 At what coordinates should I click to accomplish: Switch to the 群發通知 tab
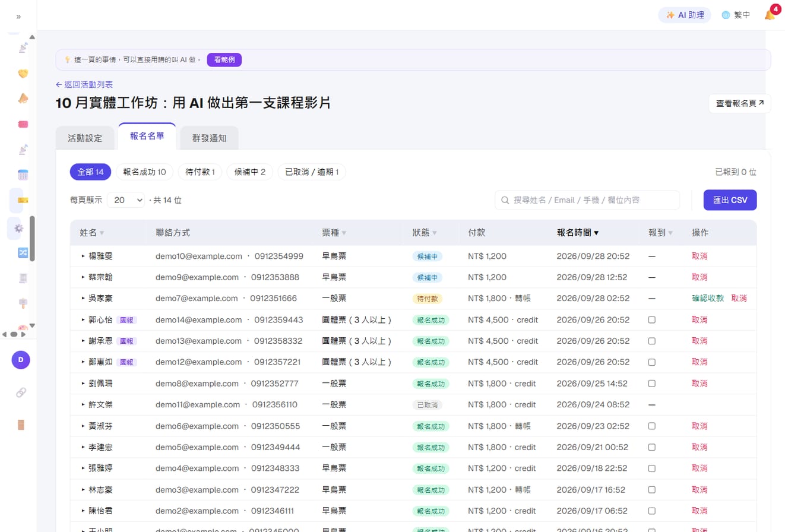click(209, 138)
